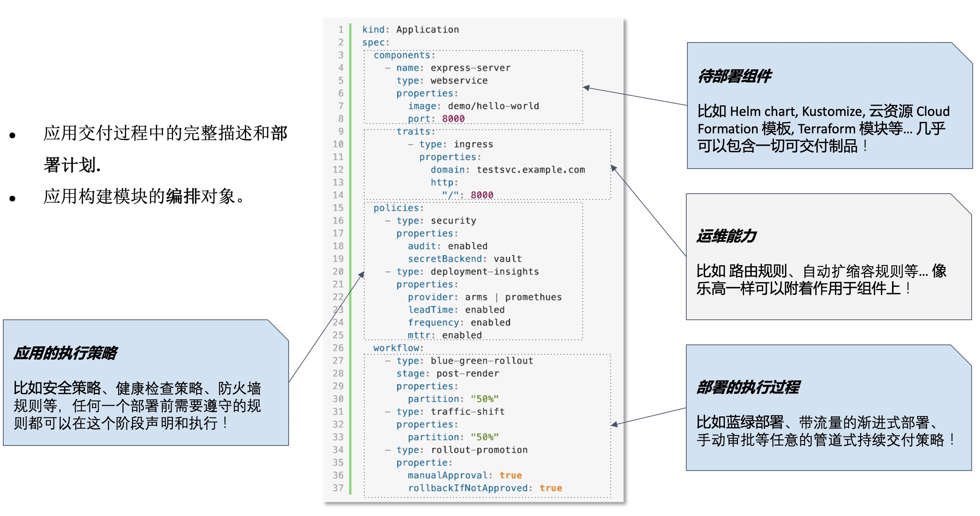The height and width of the screenshot is (516, 980).
Task: Click line number 26 in the gutter
Action: (338, 348)
